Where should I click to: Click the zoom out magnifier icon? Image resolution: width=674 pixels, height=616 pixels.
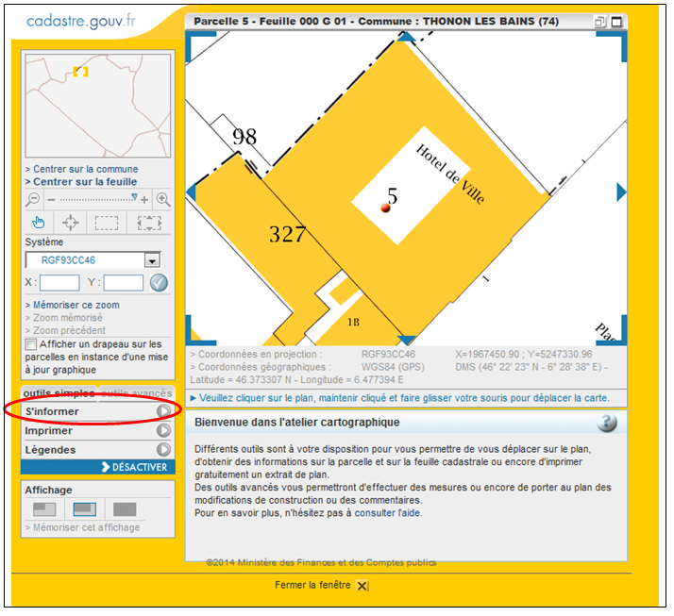tap(33, 199)
